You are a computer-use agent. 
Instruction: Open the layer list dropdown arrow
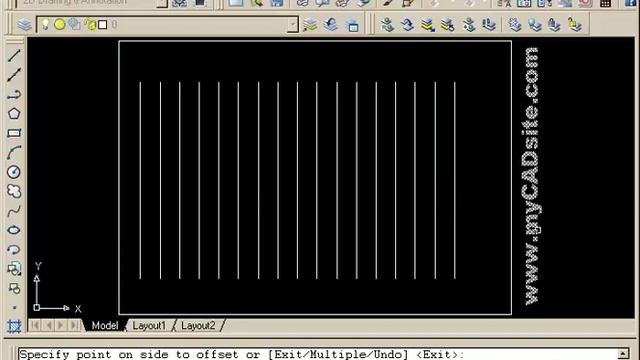(x=292, y=24)
